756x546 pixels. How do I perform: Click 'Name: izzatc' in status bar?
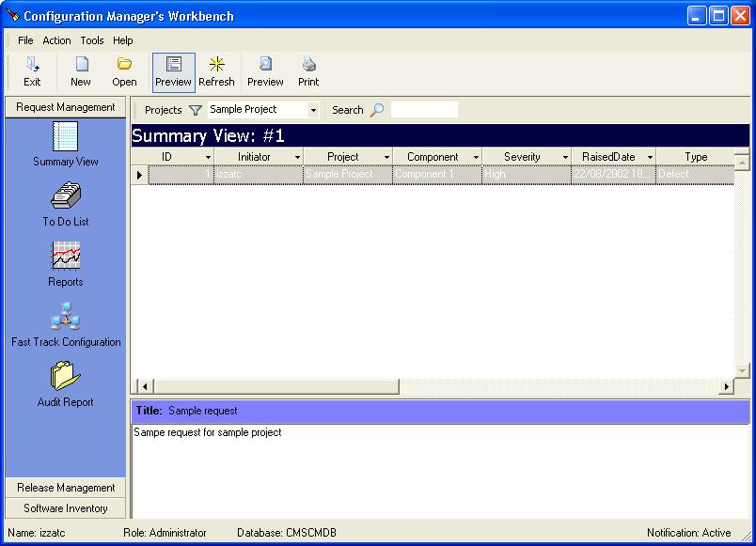click(x=36, y=533)
